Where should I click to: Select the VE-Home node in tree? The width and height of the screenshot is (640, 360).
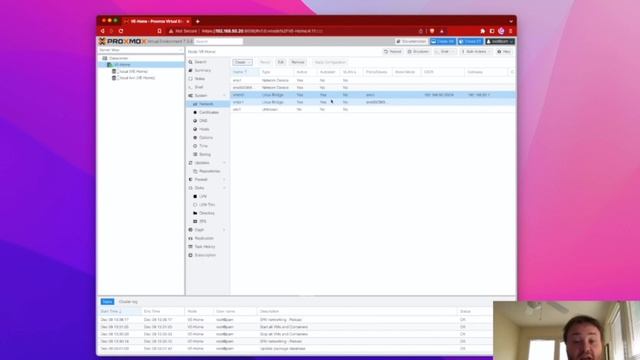click(122, 64)
